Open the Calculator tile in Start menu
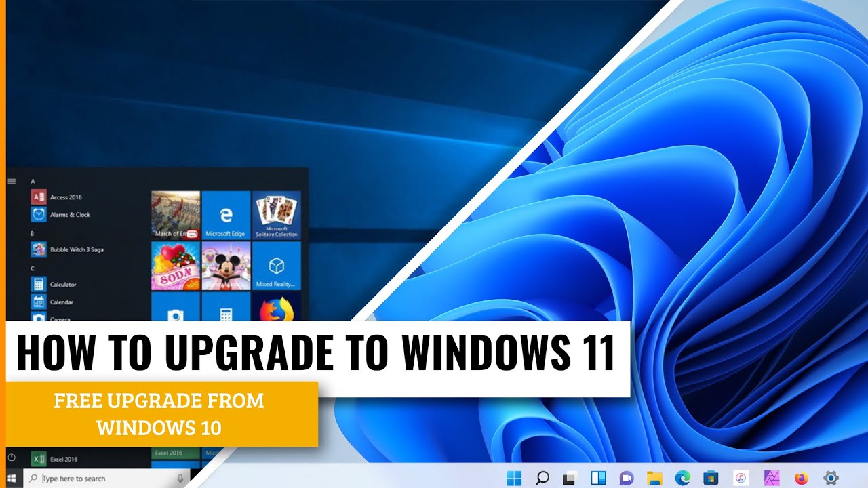The height and width of the screenshot is (488, 868). (x=226, y=307)
